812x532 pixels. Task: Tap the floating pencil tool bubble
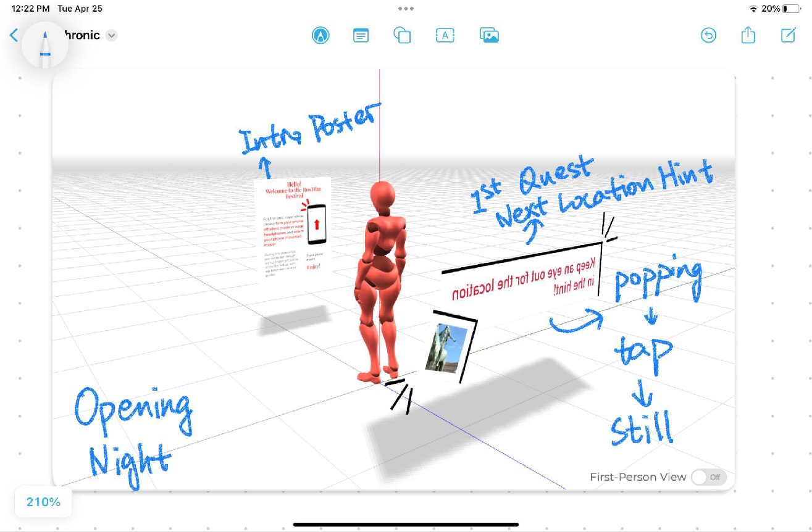[44, 46]
